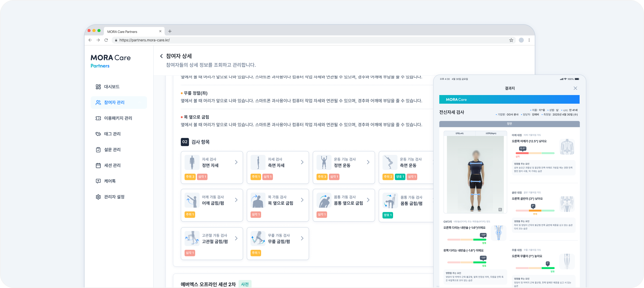
Task: Close the 결과지 result sheet panel
Action: point(575,88)
